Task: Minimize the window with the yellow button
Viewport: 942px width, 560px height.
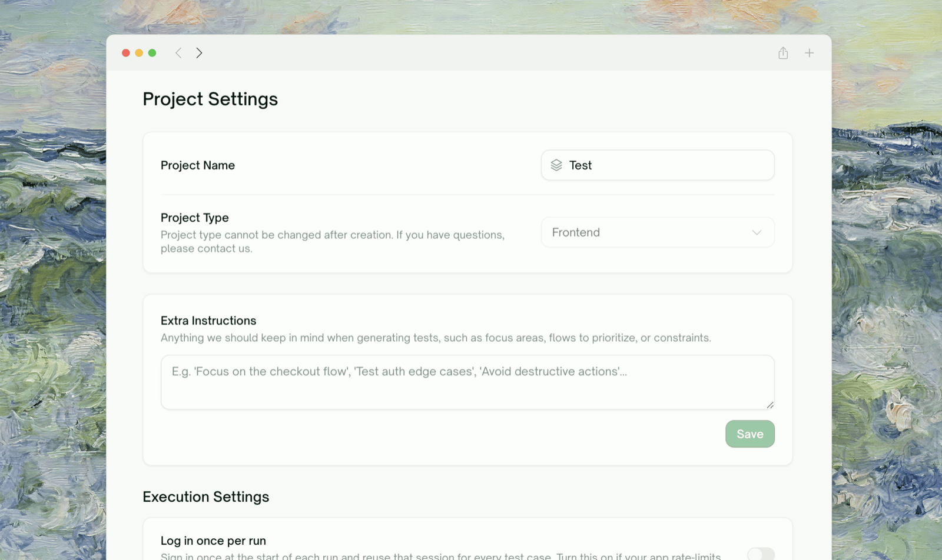Action: pos(139,53)
